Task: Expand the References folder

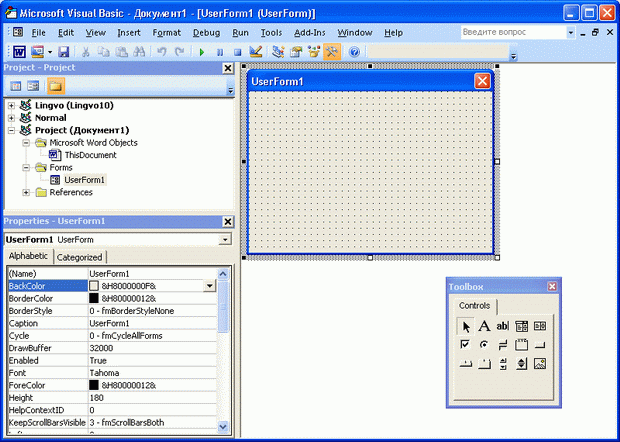Action: tap(26, 193)
